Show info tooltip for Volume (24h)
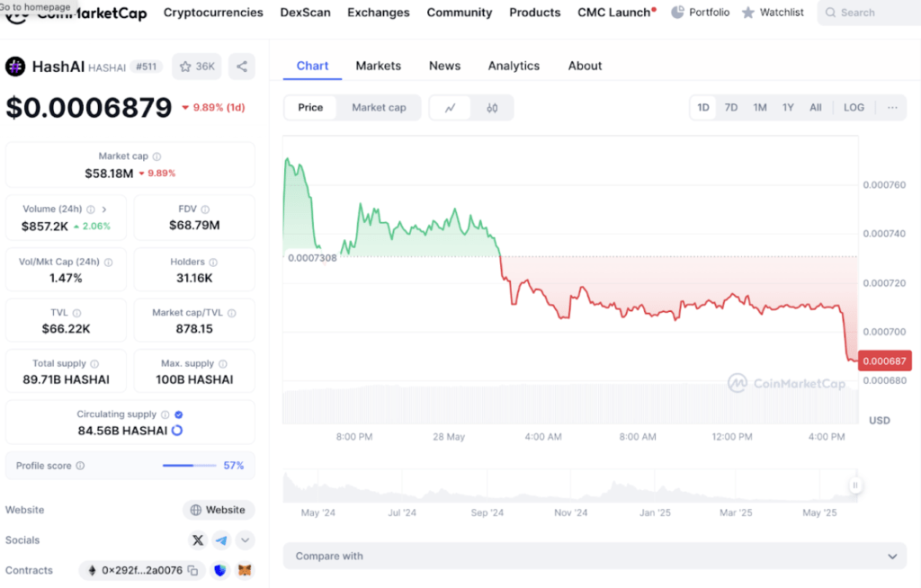The height and width of the screenshot is (588, 921). click(x=91, y=209)
